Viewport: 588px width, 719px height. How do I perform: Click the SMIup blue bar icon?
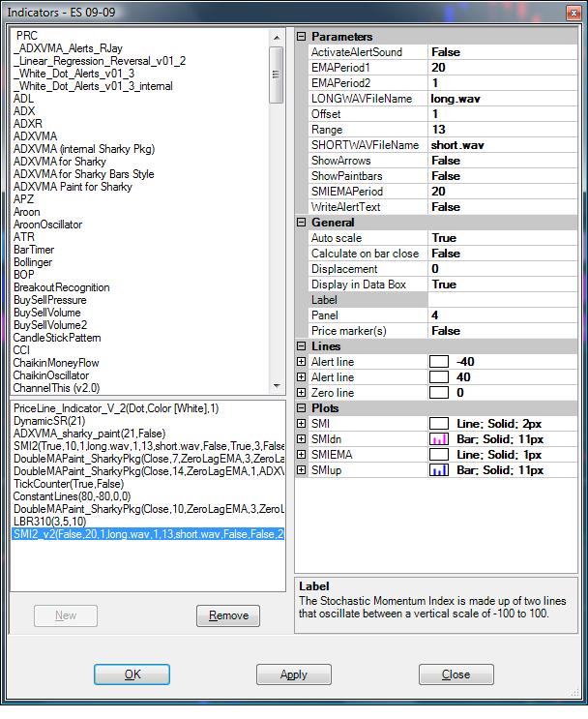(x=439, y=470)
